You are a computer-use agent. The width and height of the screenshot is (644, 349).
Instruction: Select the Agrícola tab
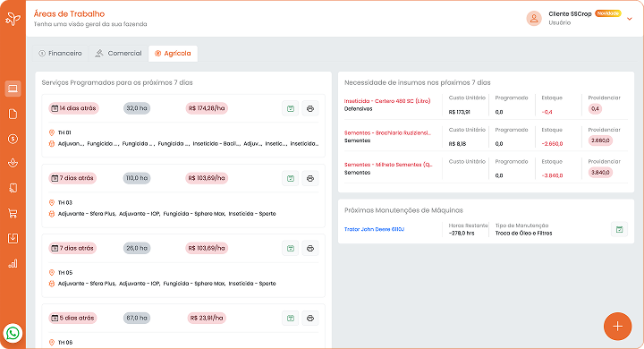[x=173, y=54]
